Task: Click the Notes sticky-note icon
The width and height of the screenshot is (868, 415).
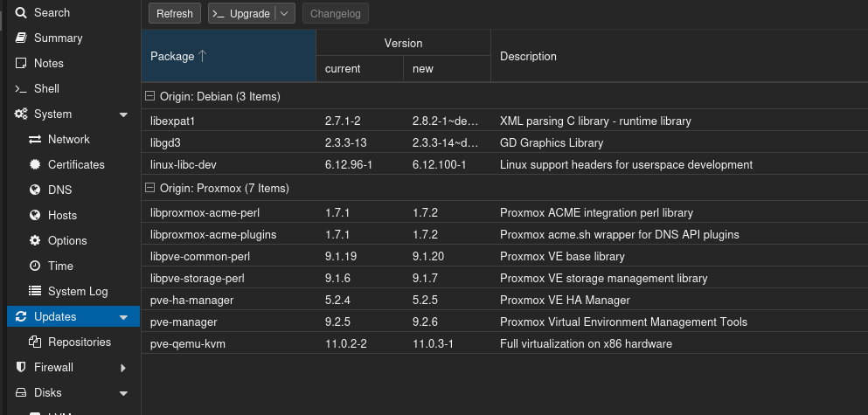Action: (21, 63)
